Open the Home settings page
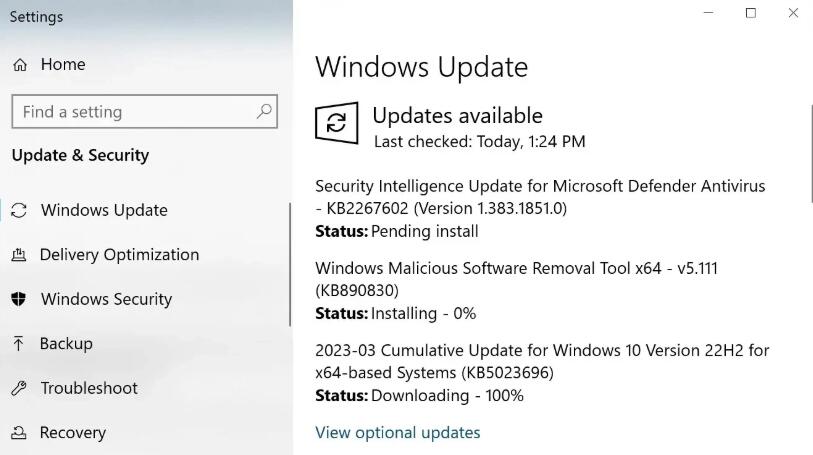The width and height of the screenshot is (813, 455). 63,64
